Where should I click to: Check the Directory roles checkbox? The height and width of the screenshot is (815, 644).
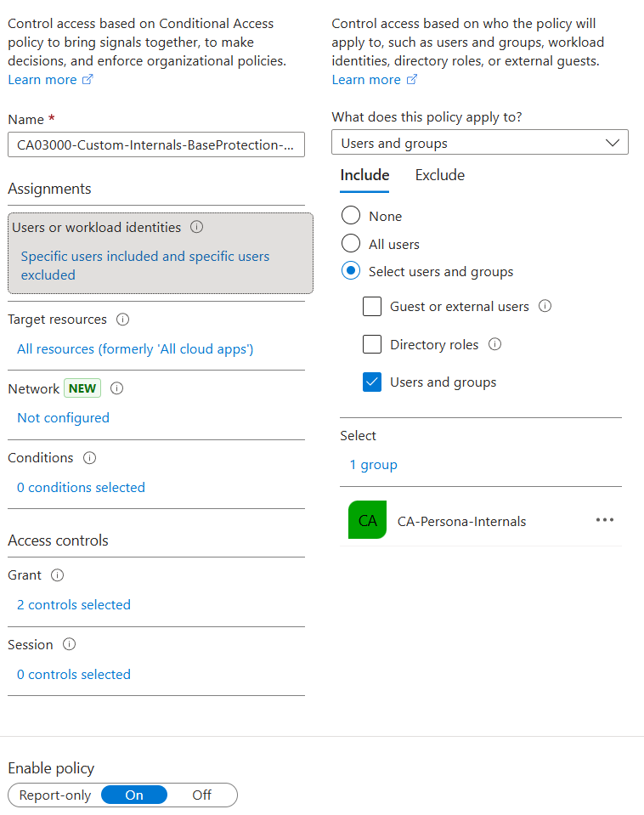(372, 344)
